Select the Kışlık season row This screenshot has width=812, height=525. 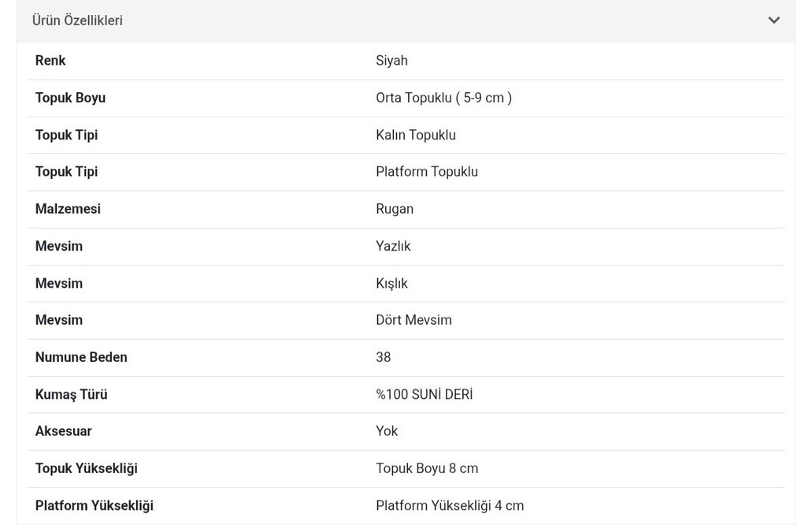click(391, 283)
